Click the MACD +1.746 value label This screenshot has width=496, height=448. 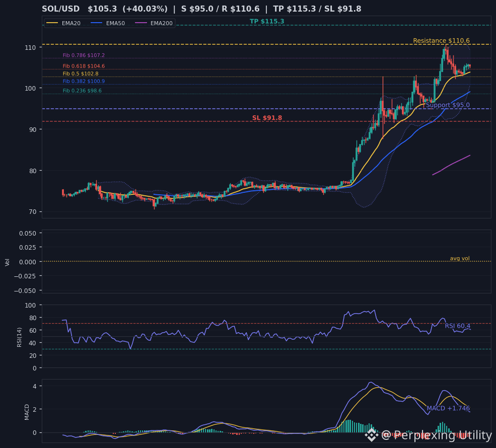pos(448,408)
